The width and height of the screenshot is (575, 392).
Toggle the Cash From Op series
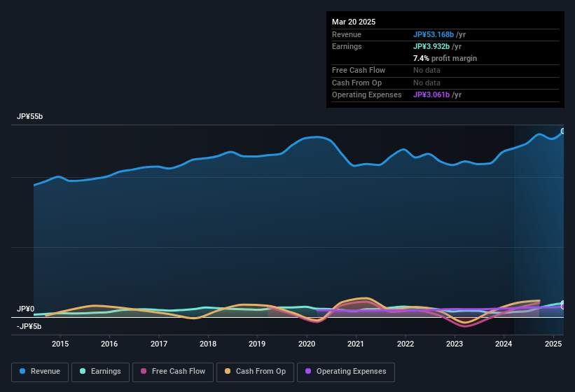255,372
